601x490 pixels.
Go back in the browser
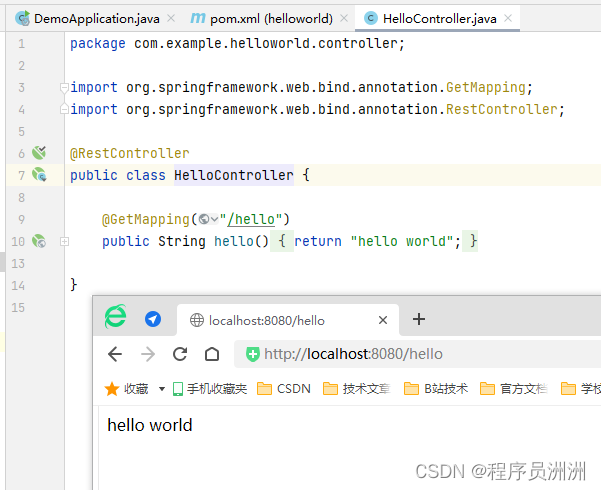point(115,354)
